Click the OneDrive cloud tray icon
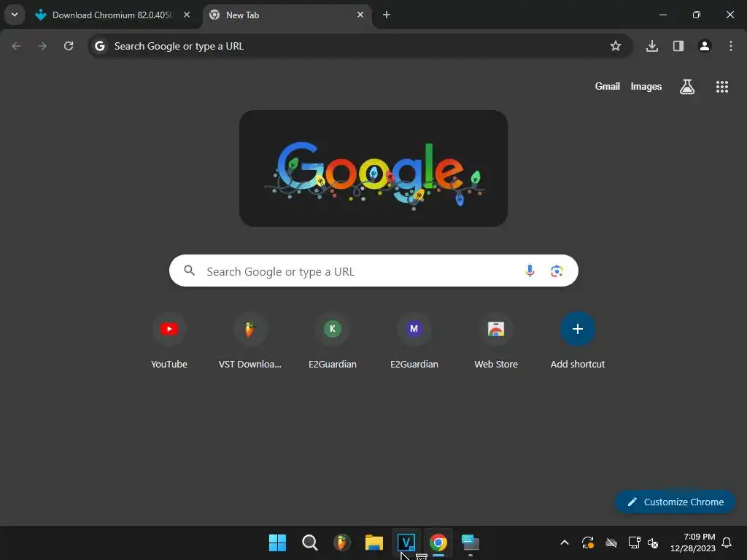Screen dimensions: 747x560 point(611,542)
